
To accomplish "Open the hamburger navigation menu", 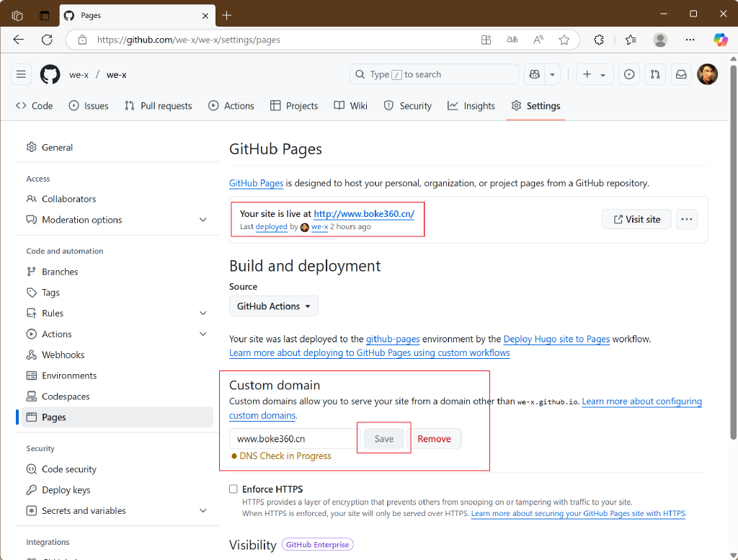I will (x=21, y=74).
